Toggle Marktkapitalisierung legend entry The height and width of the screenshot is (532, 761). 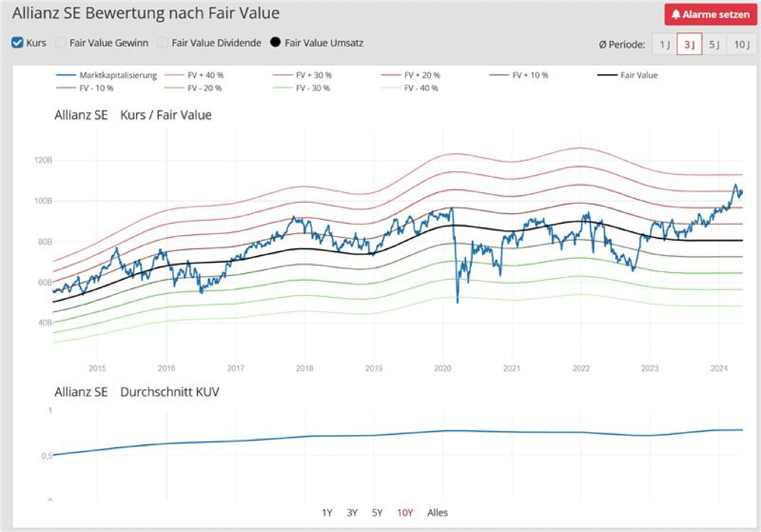[x=106, y=75]
